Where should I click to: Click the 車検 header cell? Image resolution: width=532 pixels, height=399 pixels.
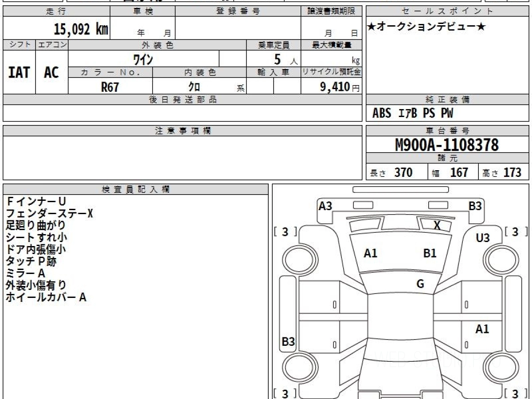tap(142, 12)
